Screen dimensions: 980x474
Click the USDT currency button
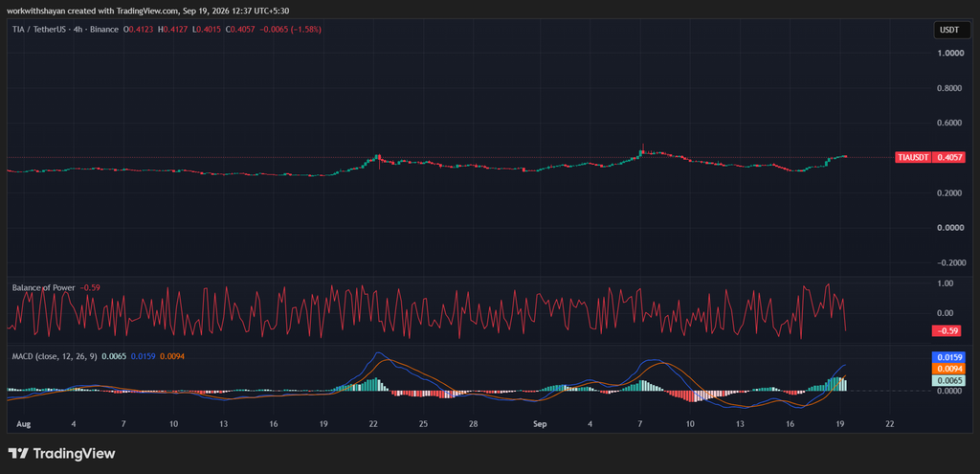[x=952, y=30]
